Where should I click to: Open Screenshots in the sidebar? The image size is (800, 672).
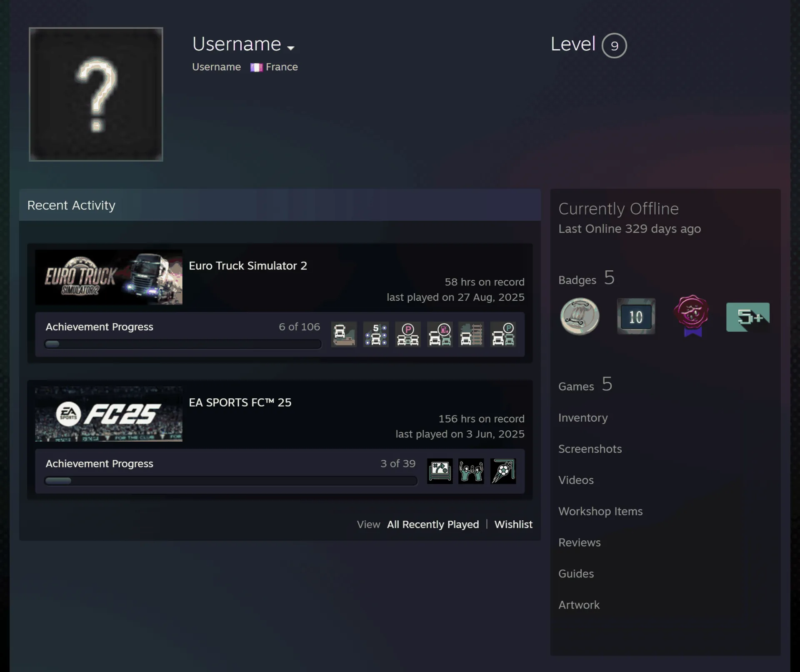pyautogui.click(x=590, y=449)
